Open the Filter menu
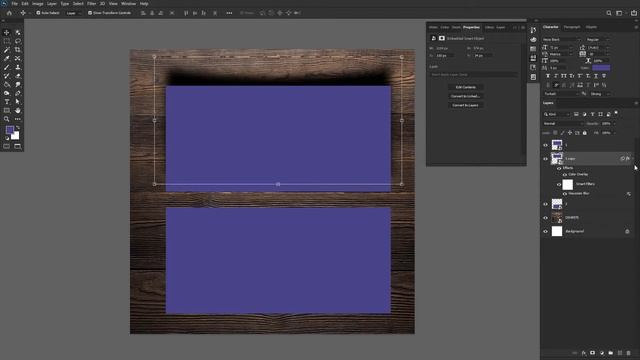This screenshot has width=640, height=360. click(91, 4)
